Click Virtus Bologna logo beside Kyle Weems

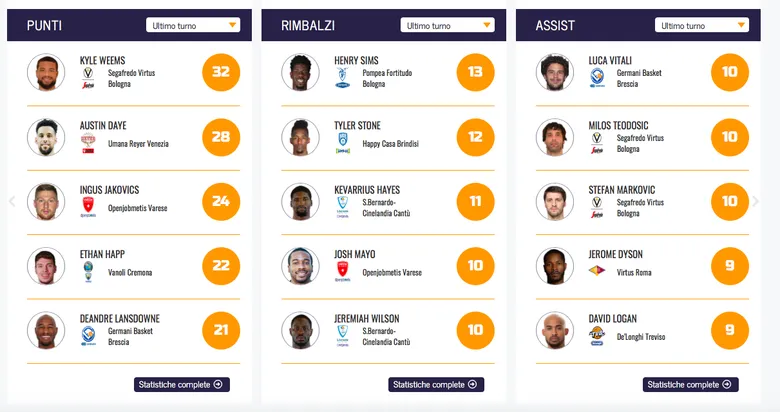tap(88, 77)
